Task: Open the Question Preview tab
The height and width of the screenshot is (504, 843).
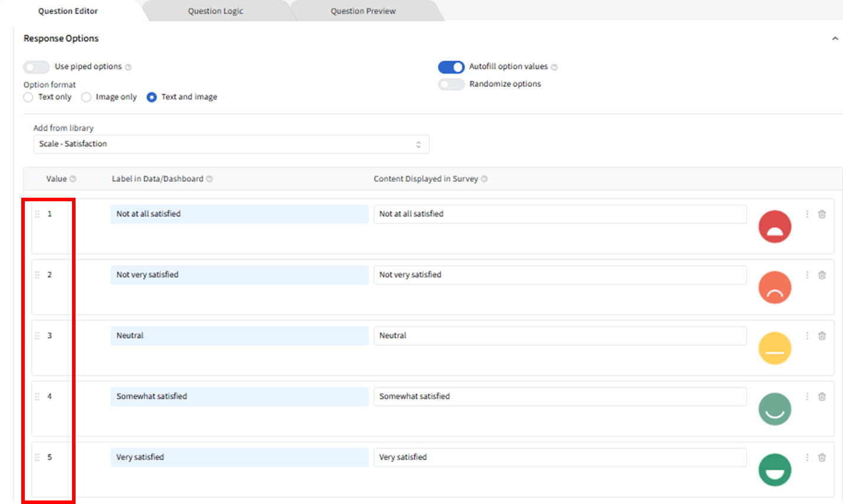Action: [x=363, y=11]
